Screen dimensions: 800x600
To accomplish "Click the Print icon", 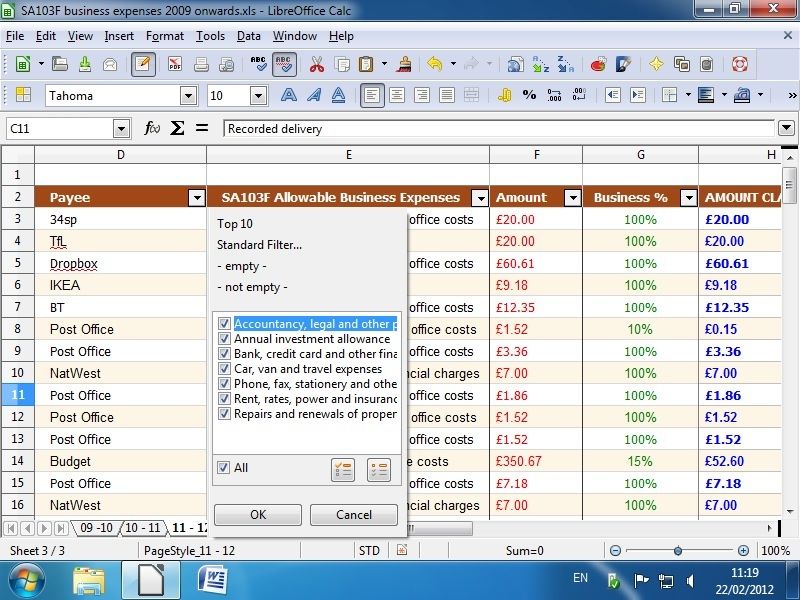I will tap(201, 64).
